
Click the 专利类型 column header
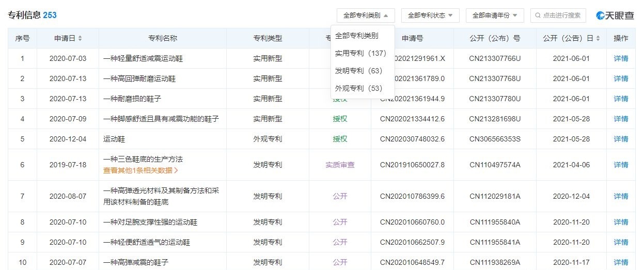(x=268, y=38)
